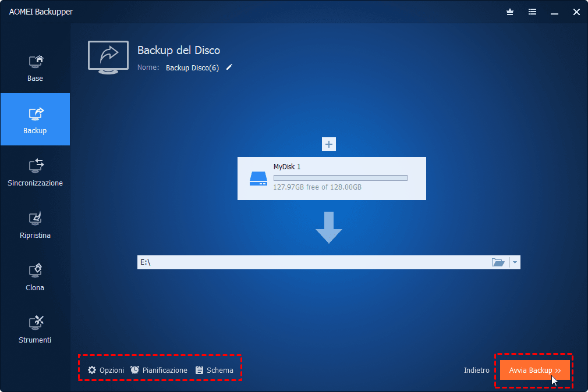
Task: Start backup with Avvia Backup button
Action: point(535,370)
